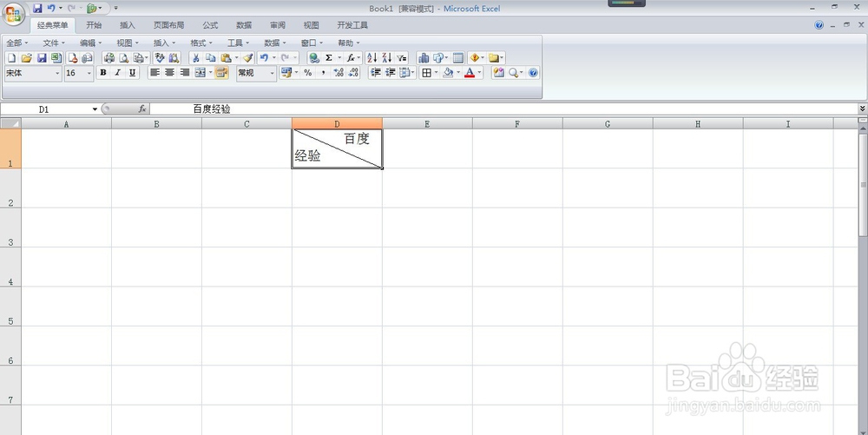
Task: Open the 工具 classic menu
Action: 238,43
